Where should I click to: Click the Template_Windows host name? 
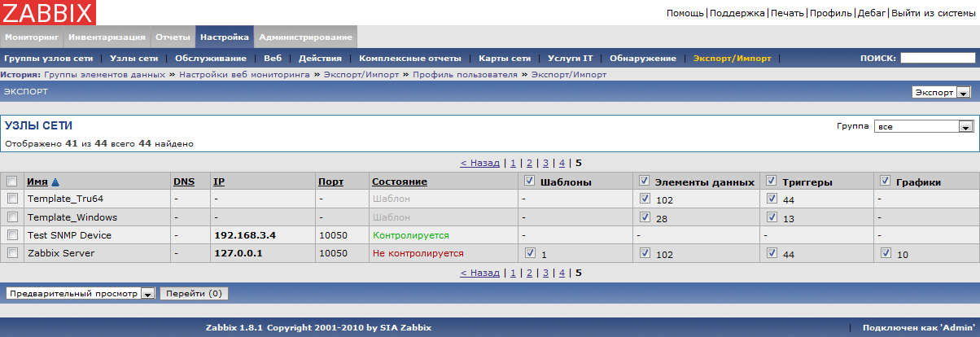72,217
